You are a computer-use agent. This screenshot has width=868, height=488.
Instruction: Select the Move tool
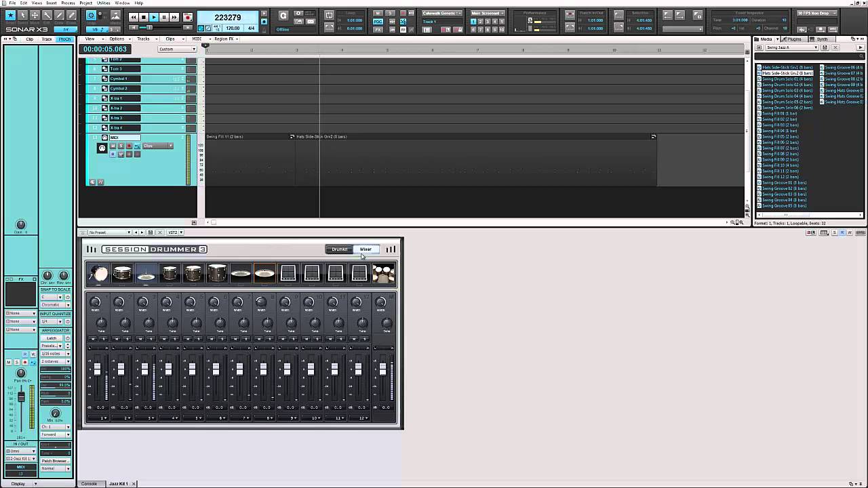[35, 15]
